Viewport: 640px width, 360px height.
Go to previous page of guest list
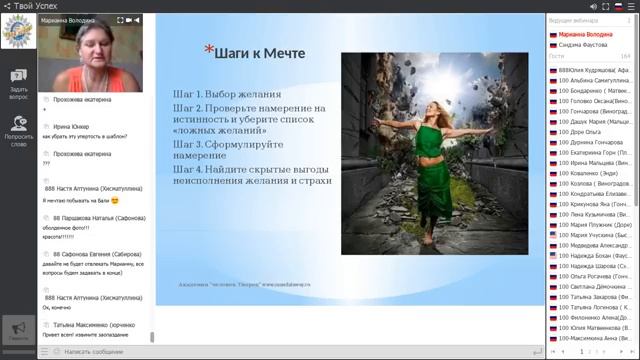point(563,351)
